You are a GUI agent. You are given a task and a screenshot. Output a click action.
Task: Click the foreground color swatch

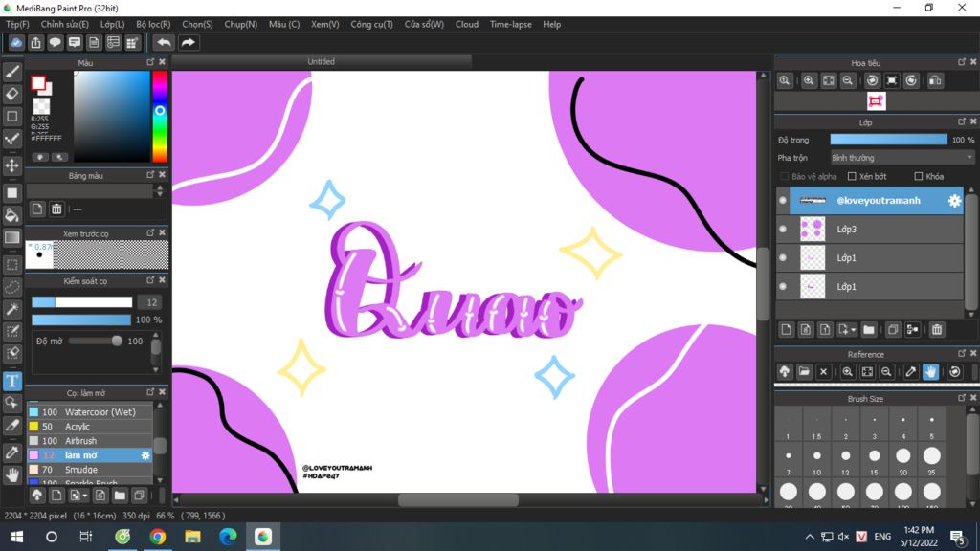point(38,82)
